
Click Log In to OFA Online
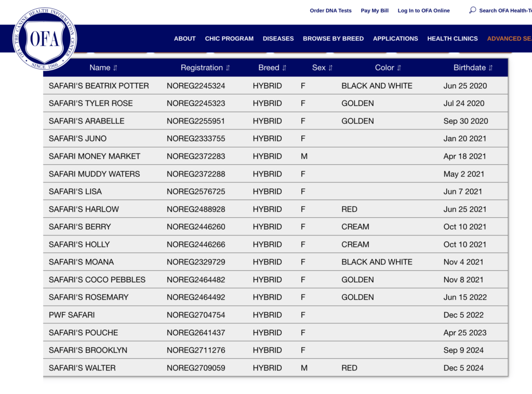click(x=424, y=10)
